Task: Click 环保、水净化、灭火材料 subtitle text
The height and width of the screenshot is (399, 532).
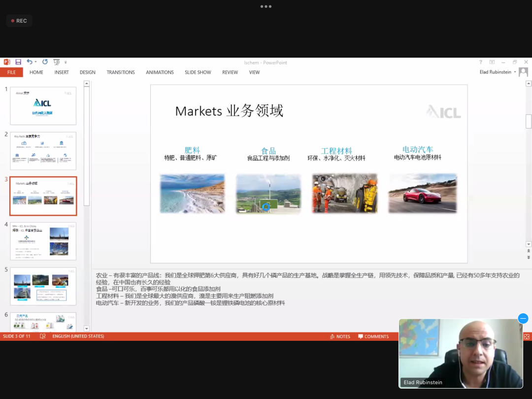Action: pyautogui.click(x=336, y=158)
